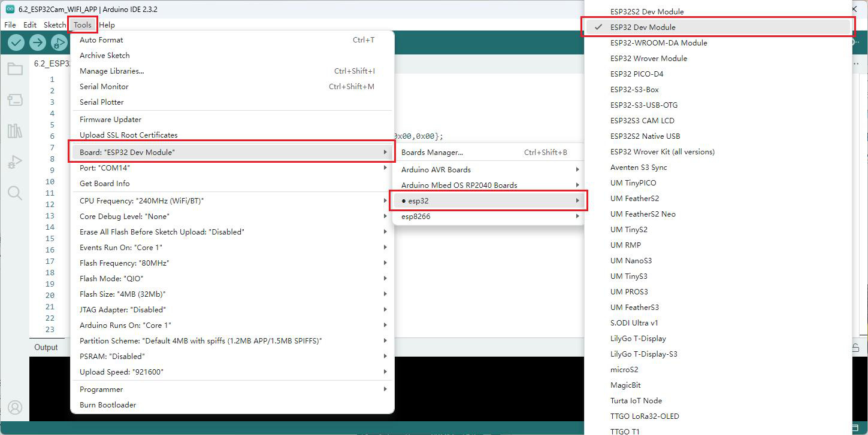Select the checked ESP32 Dev Module board
This screenshot has width=868, height=435.
point(718,27)
